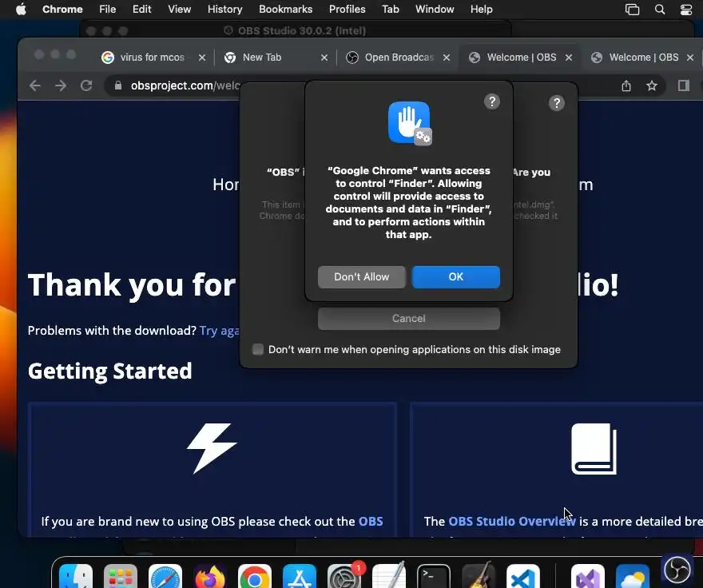This screenshot has height=588, width=703.
Task: Close the 'virus for mcos' tab
Action: [x=202, y=58]
